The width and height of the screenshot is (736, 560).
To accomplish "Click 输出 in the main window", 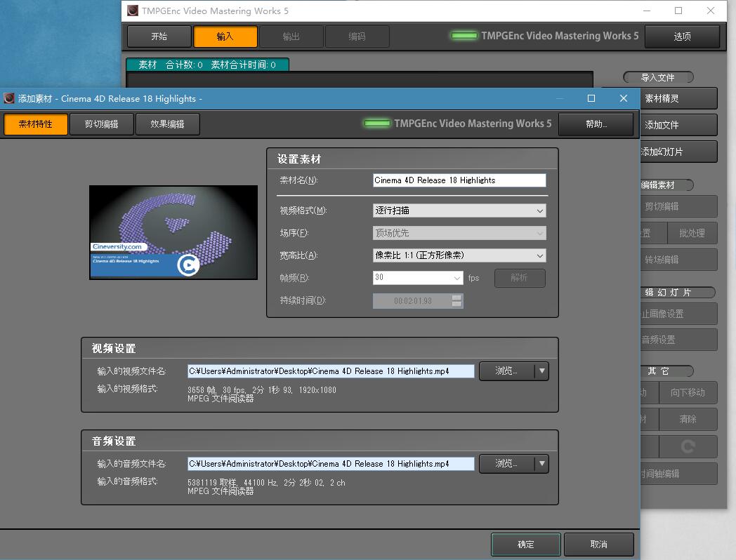I will (291, 36).
